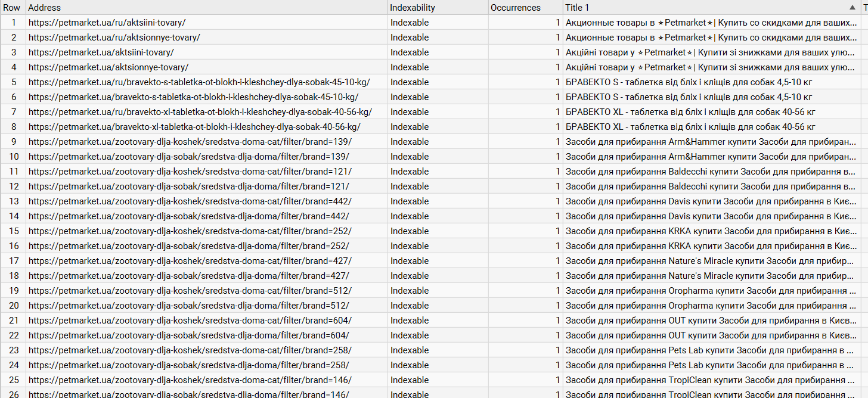Click row number 13 cell
The width and height of the screenshot is (868, 398).
pyautogui.click(x=13, y=201)
